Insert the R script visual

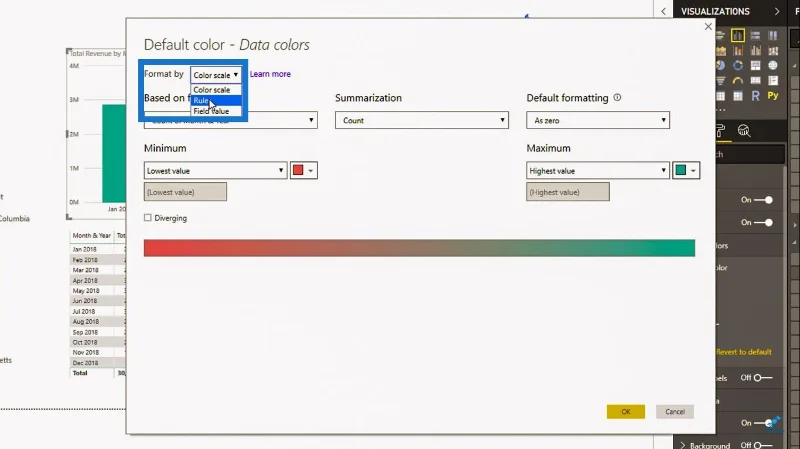755,95
